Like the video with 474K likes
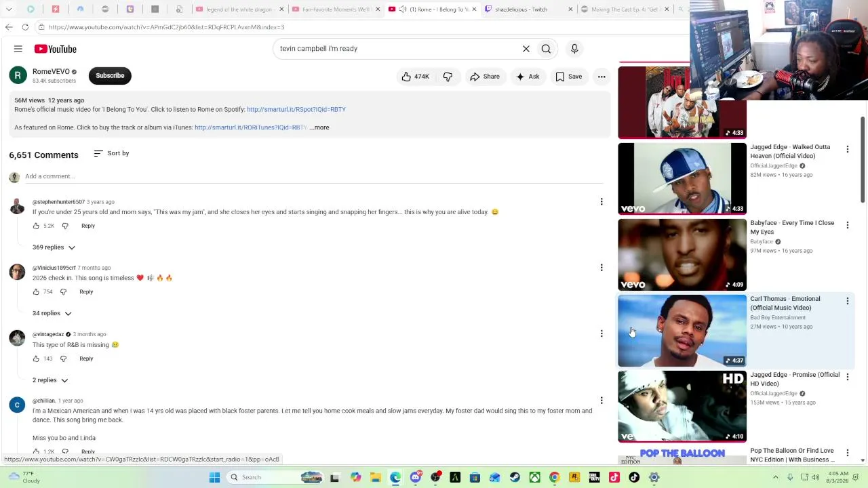Viewport: 868px width, 488px height. click(x=415, y=77)
